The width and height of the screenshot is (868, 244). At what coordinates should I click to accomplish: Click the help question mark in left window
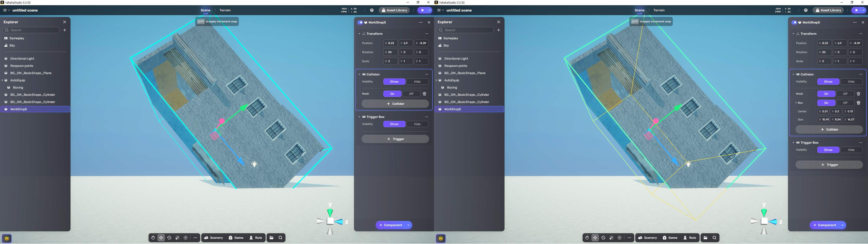pyautogui.click(x=372, y=10)
